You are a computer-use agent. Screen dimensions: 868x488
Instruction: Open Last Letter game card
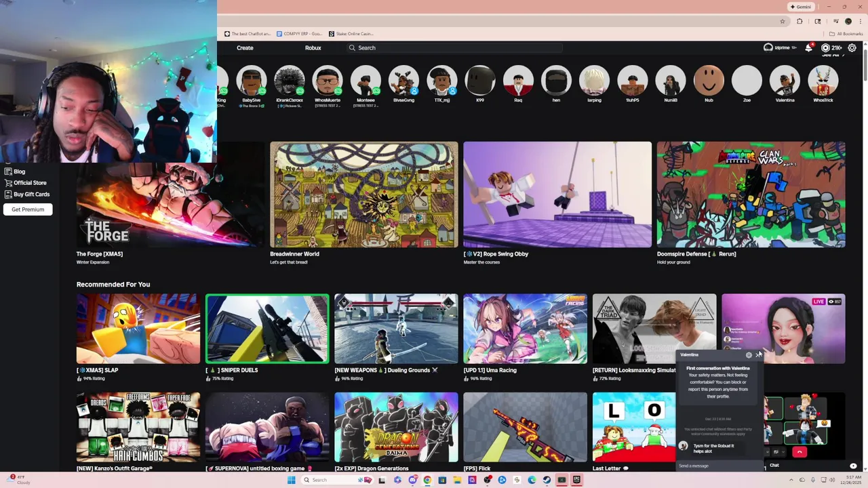[x=634, y=427]
